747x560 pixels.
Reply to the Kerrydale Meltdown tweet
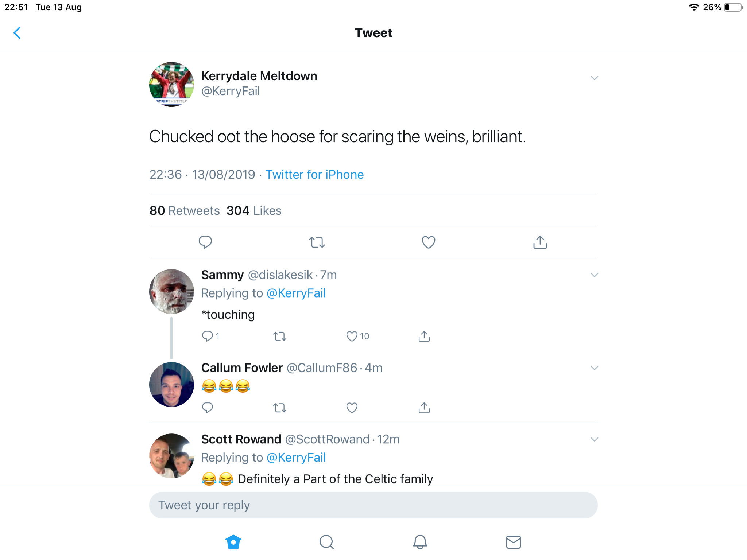(x=205, y=242)
